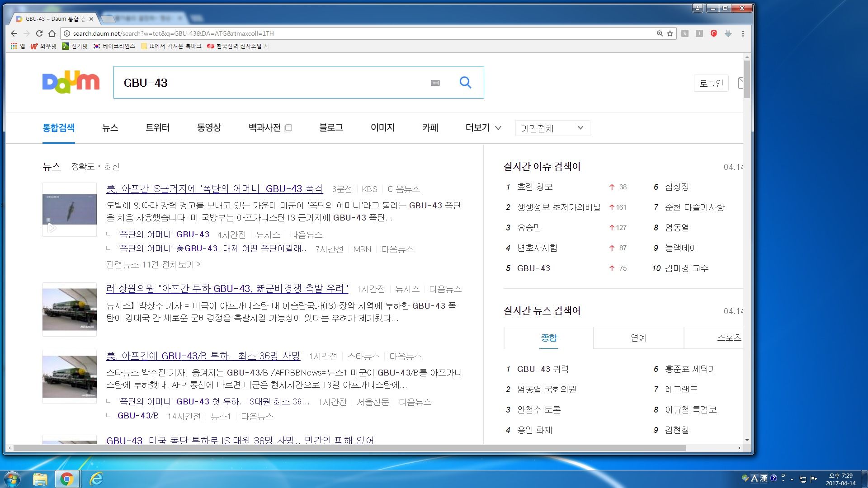Go to the home page icon

pos(52,33)
